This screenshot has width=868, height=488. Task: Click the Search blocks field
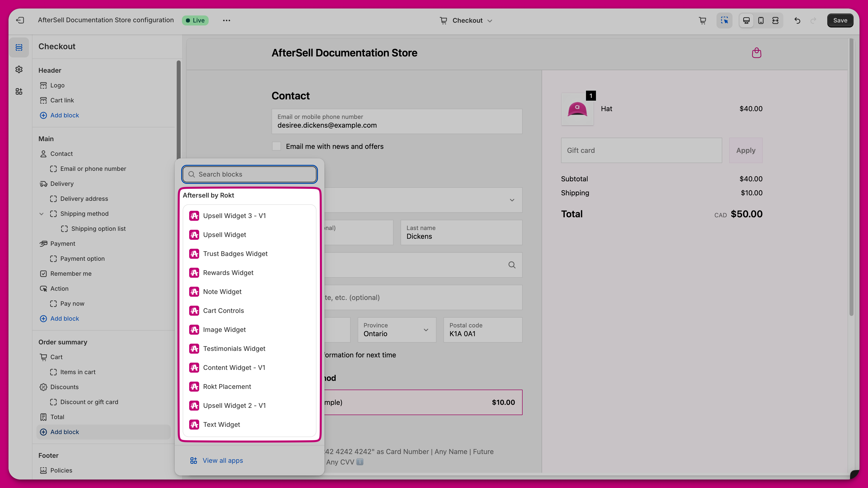(249, 174)
